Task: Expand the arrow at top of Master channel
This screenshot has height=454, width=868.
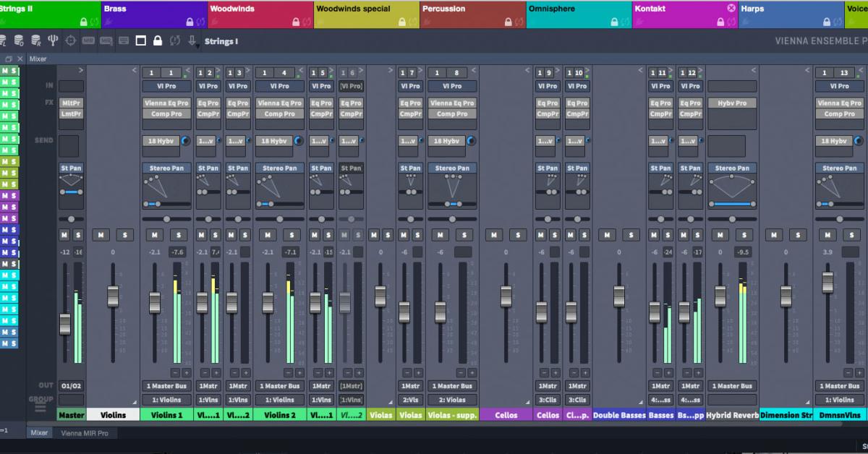Action: click(x=81, y=71)
